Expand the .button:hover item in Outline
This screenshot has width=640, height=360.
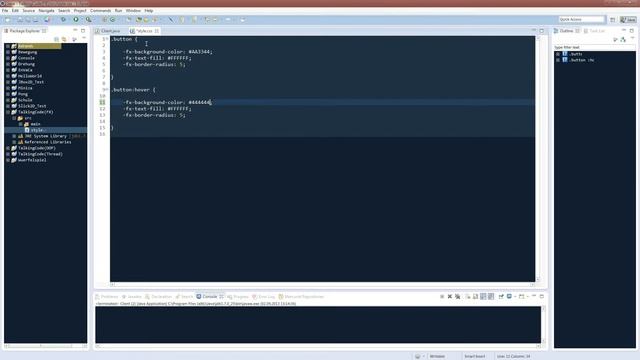(x=558, y=60)
